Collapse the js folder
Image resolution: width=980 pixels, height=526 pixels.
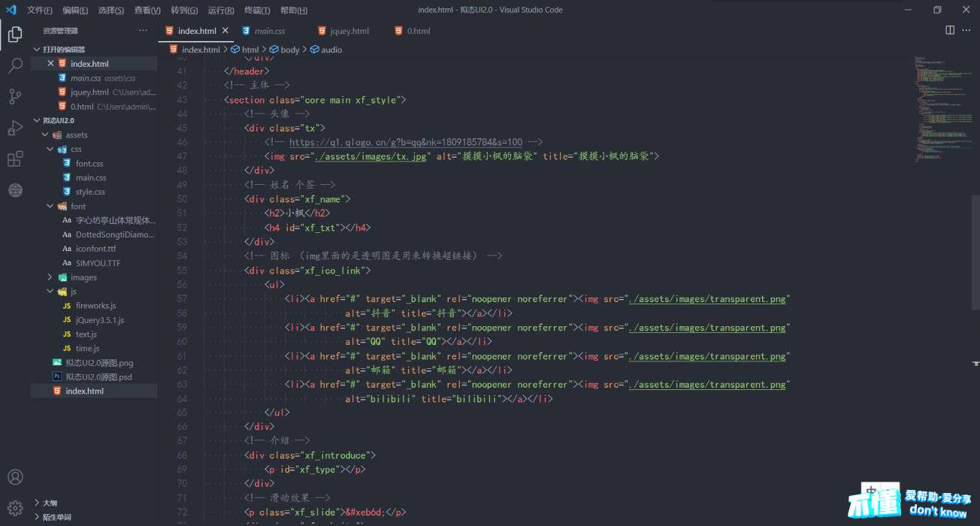point(51,292)
